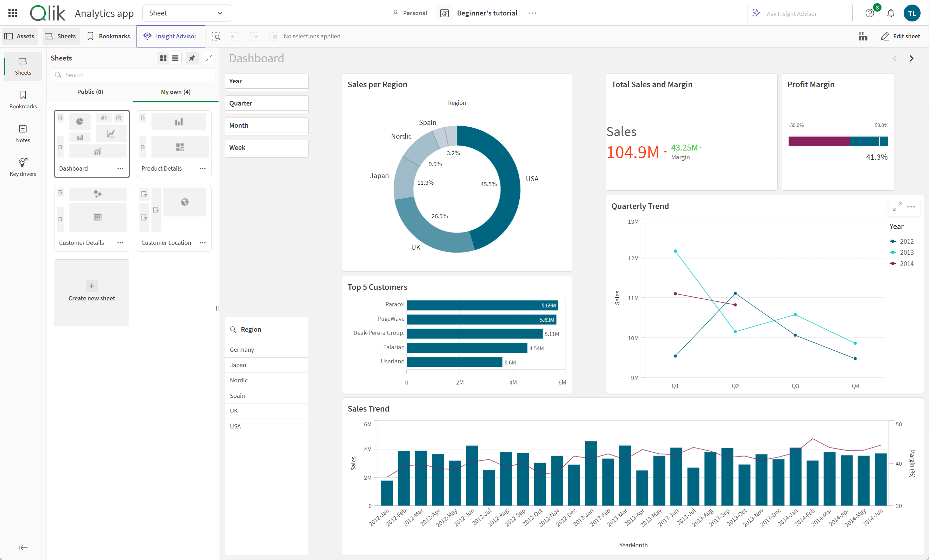Switch to the Public (0) tab
The height and width of the screenshot is (560, 929).
tap(90, 91)
